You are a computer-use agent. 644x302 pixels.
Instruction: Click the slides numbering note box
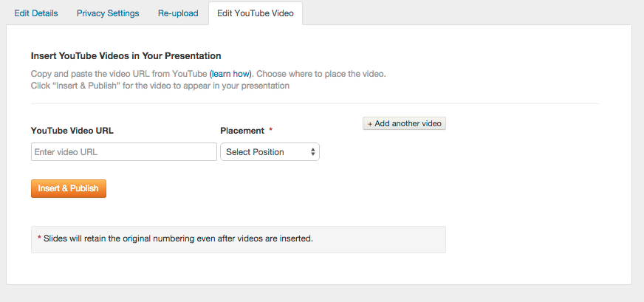[239, 239]
